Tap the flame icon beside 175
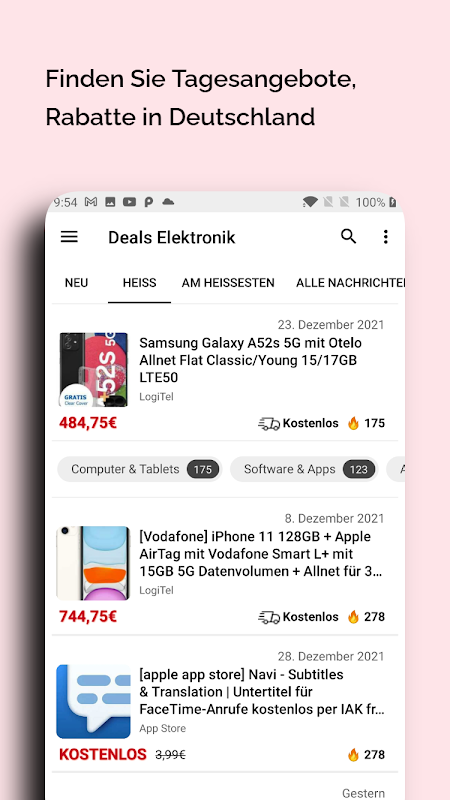Screen dimensions: 450x800 (353, 423)
